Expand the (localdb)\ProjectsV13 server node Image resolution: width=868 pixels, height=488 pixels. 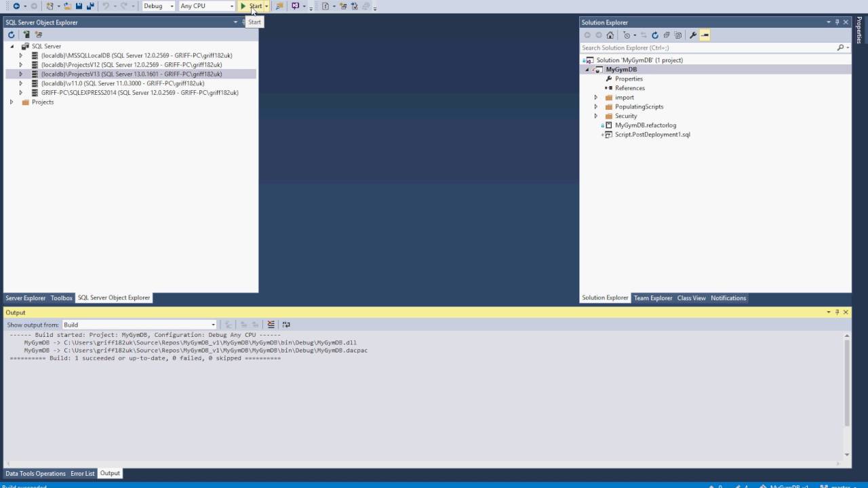tap(21, 74)
